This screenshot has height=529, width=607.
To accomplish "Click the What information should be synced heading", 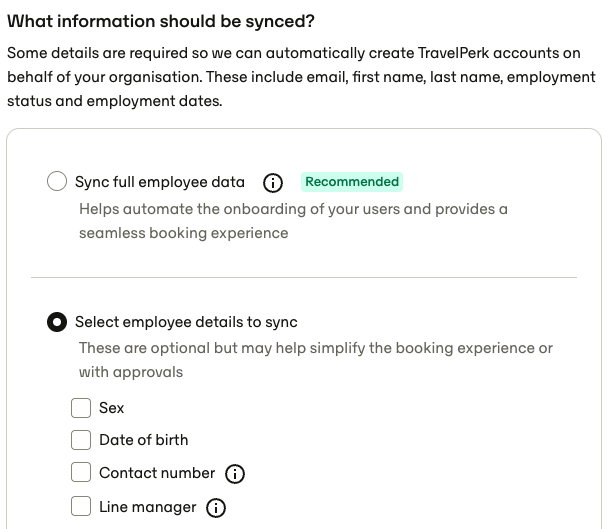I will point(161,21).
